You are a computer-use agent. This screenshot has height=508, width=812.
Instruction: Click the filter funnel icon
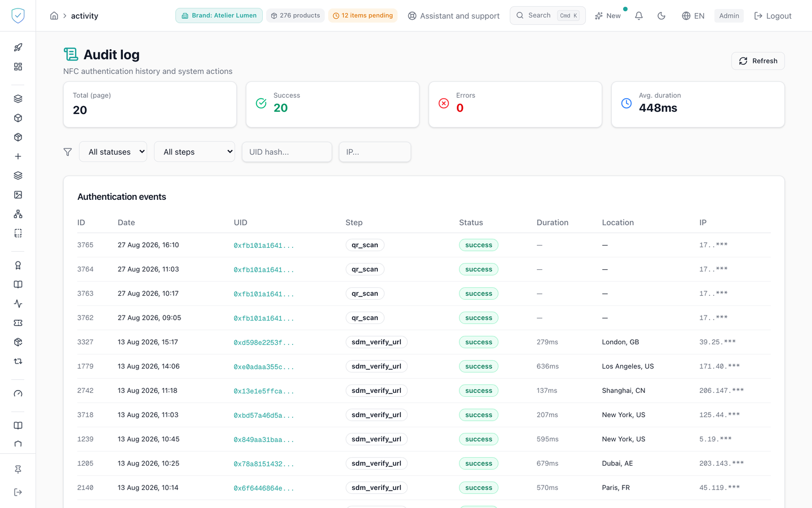click(68, 152)
